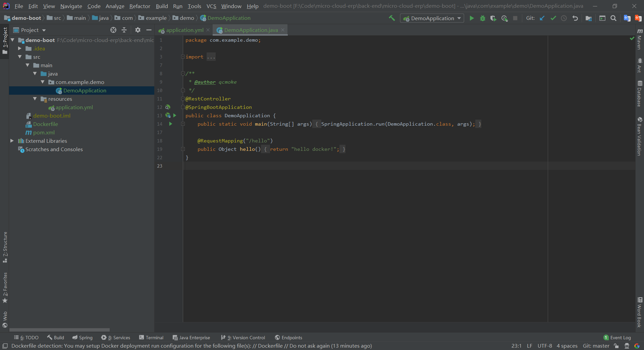This screenshot has width=644, height=350.
Task: Click the Translate plugin icon
Action: tap(627, 18)
